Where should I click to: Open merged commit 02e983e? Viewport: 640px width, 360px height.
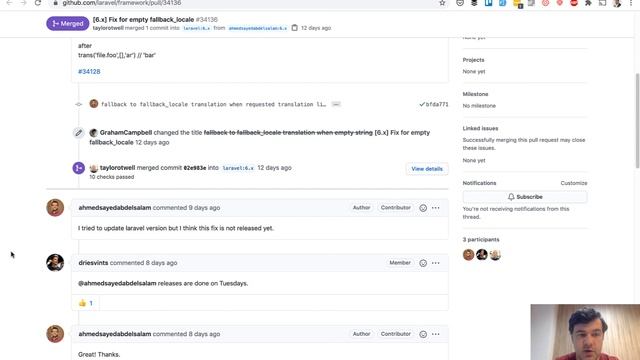coord(195,168)
